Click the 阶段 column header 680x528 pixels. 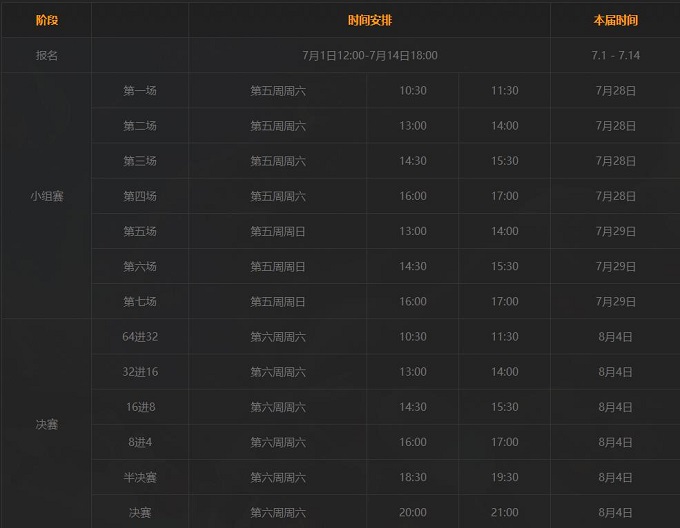47,20
